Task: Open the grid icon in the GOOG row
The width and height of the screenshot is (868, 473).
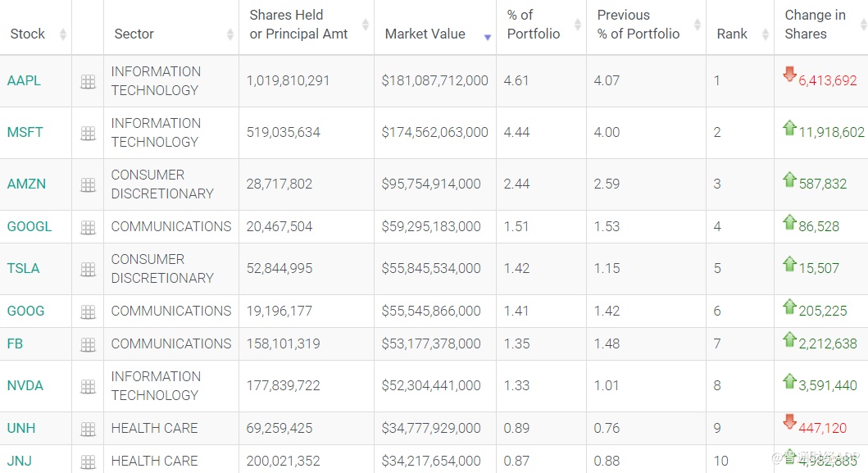Action: pyautogui.click(x=88, y=312)
